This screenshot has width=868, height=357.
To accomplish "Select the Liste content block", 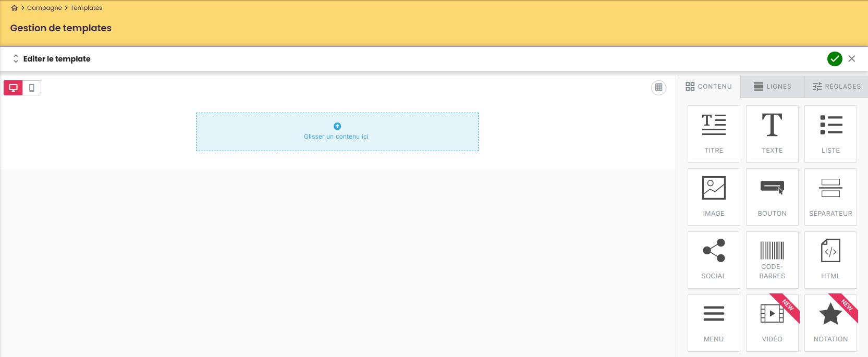I will tap(830, 134).
